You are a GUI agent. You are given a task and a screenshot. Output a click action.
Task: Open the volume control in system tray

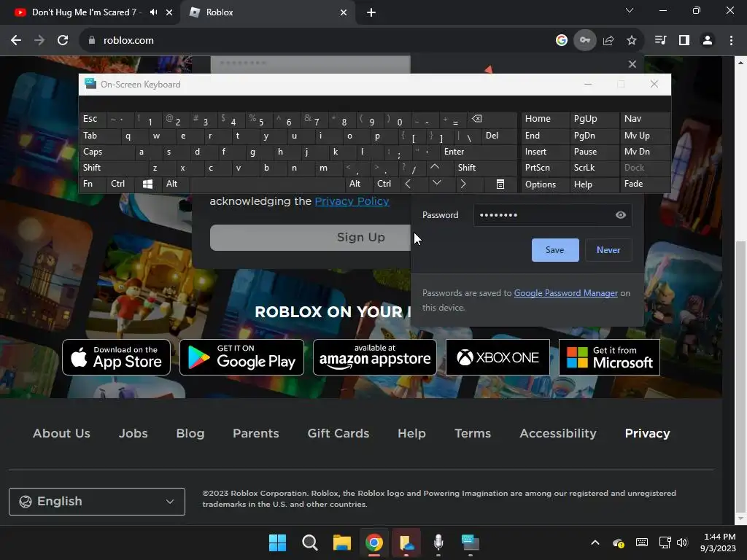click(x=682, y=542)
